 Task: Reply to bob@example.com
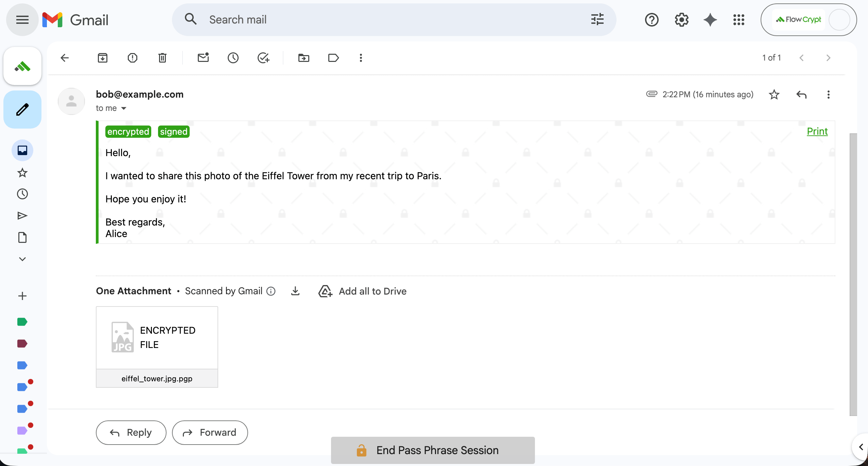click(x=131, y=432)
